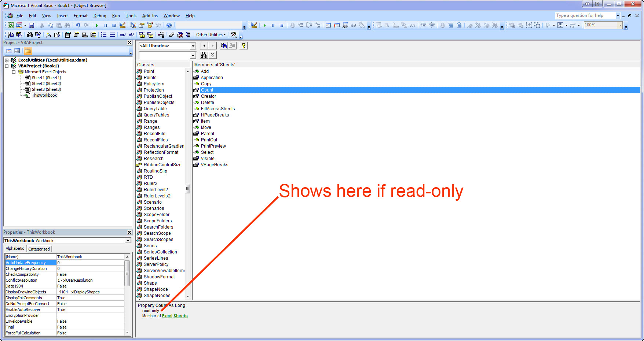644x341 pixels.
Task: Toggle the show/hide search results chevron button
Action: pyautogui.click(x=212, y=55)
